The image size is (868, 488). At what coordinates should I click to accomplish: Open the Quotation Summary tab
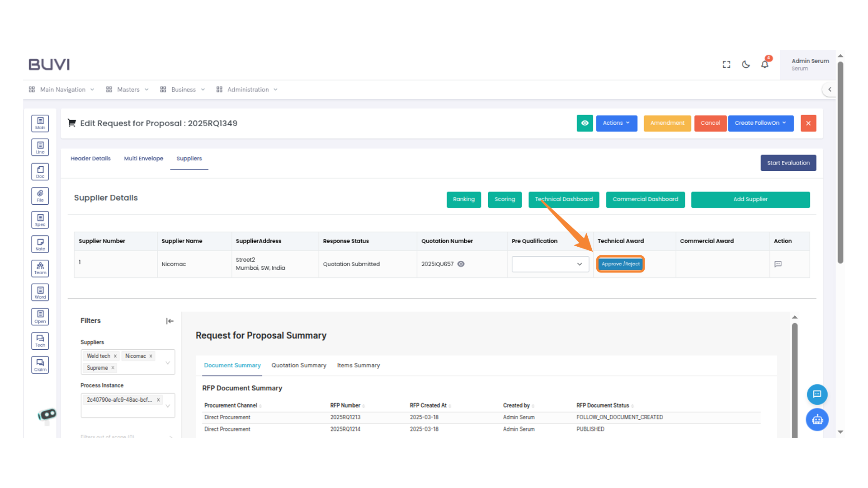point(298,365)
